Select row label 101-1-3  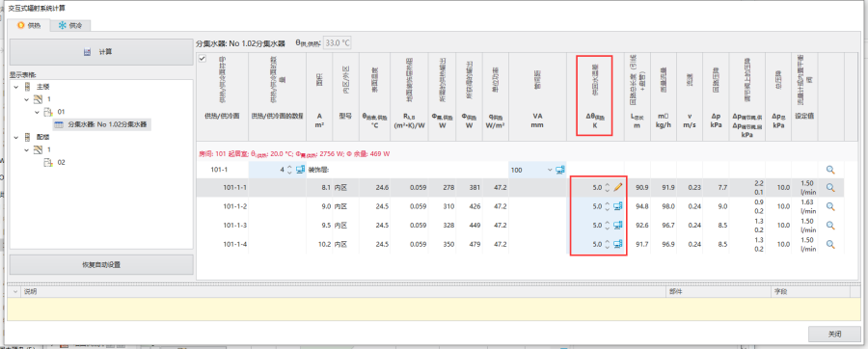[x=235, y=225]
